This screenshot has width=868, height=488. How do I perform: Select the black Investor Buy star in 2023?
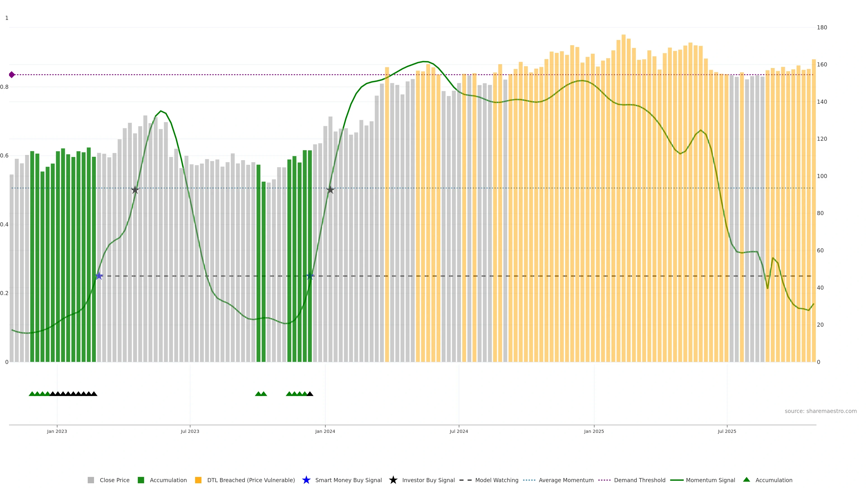[135, 190]
